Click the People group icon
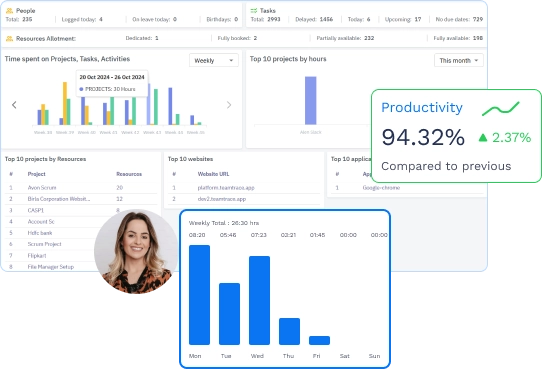Image resolution: width=542 pixels, height=369 pixels. 9,11
